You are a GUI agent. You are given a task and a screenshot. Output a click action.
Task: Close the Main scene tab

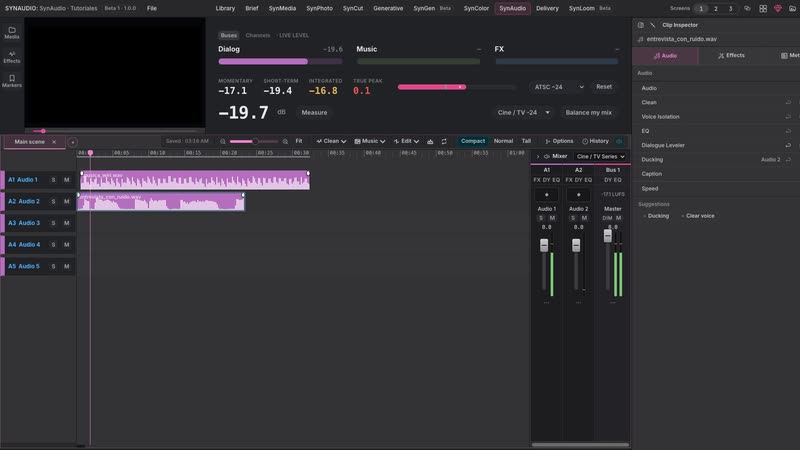54,142
